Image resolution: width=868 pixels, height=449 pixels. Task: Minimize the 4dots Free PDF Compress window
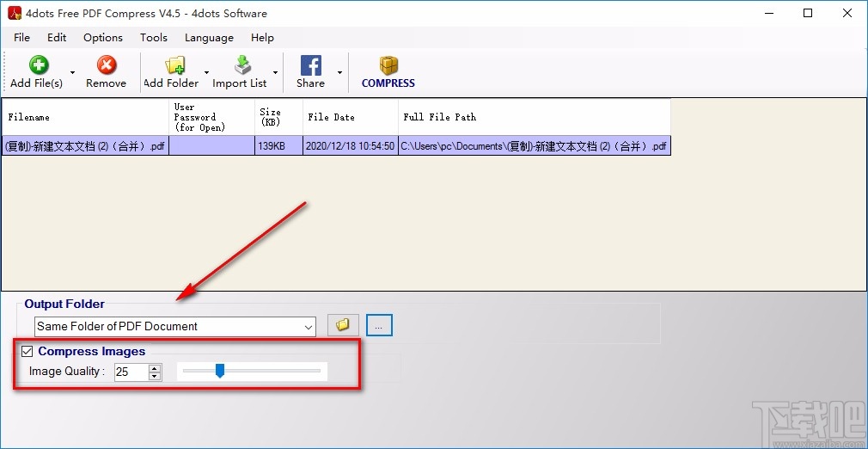[768, 13]
